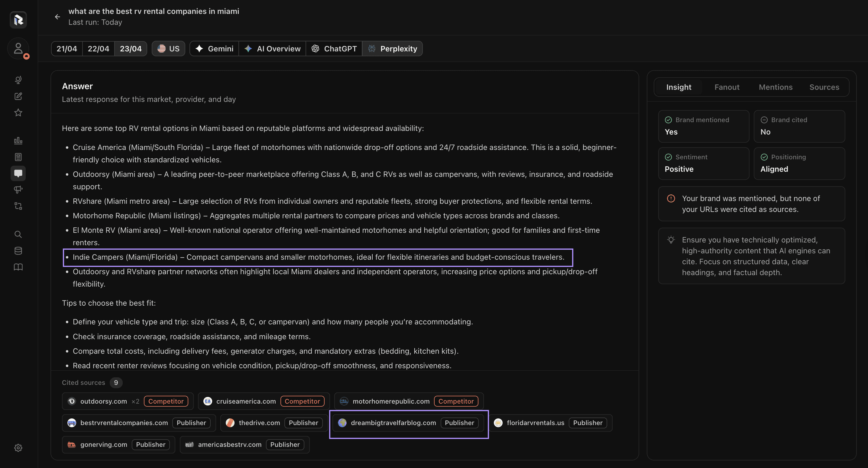This screenshot has height=468, width=868.
Task: Switch to the Mentions tab
Action: (x=776, y=87)
